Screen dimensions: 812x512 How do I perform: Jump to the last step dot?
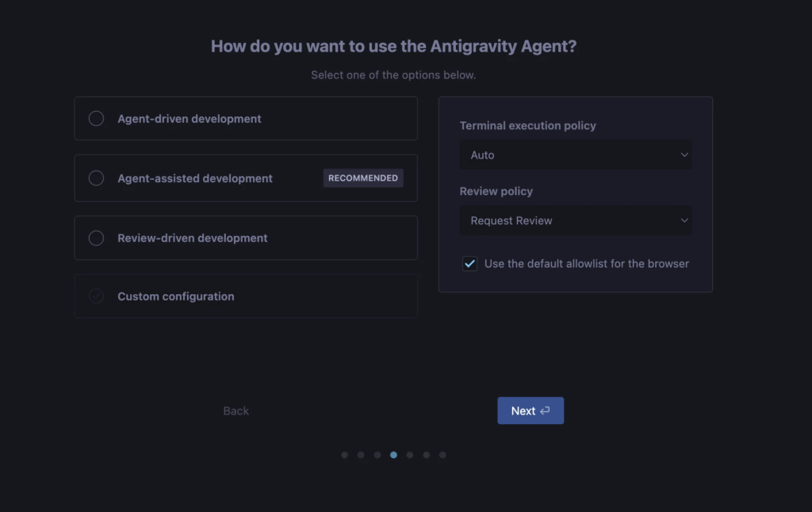click(442, 455)
